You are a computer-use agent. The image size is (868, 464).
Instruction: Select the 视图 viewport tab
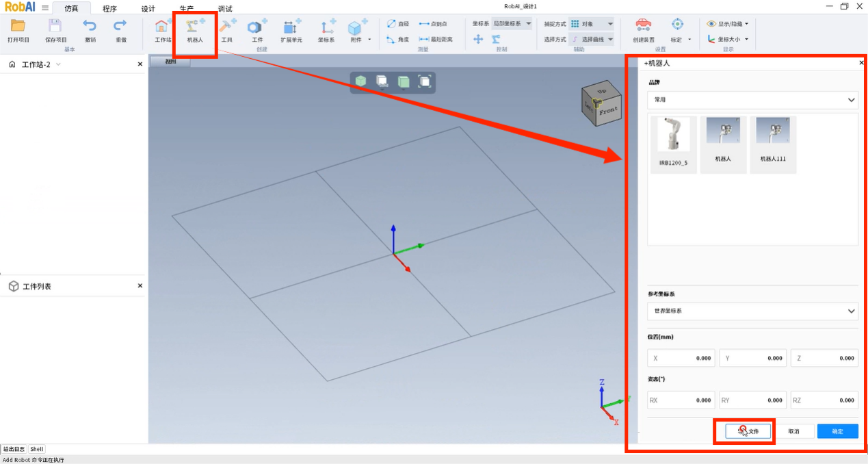point(170,62)
